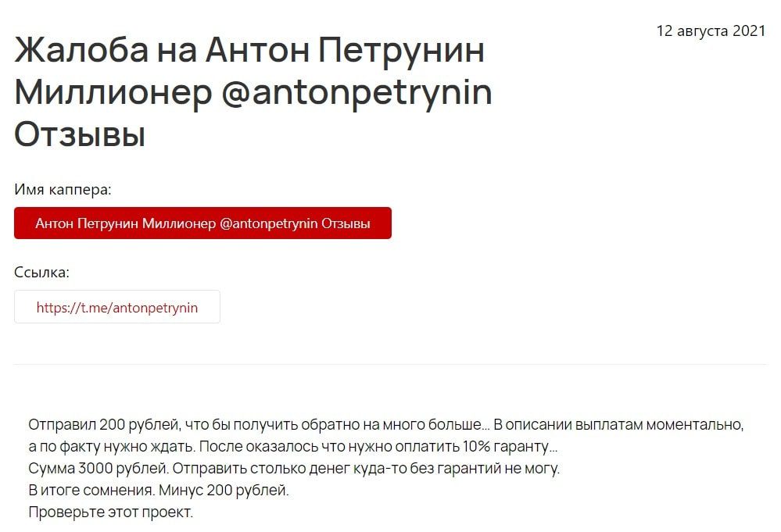Click the phrase выплатам моментально
Screen dimensions: 781x532
tap(659, 424)
